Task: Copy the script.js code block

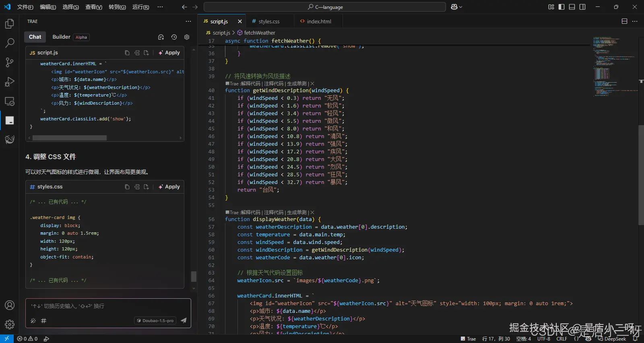Action: tap(127, 53)
